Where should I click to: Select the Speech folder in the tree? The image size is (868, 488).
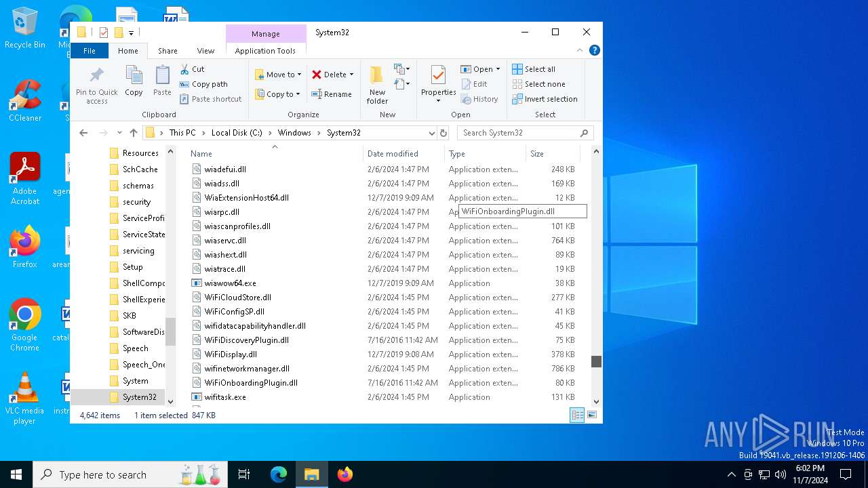coord(135,348)
